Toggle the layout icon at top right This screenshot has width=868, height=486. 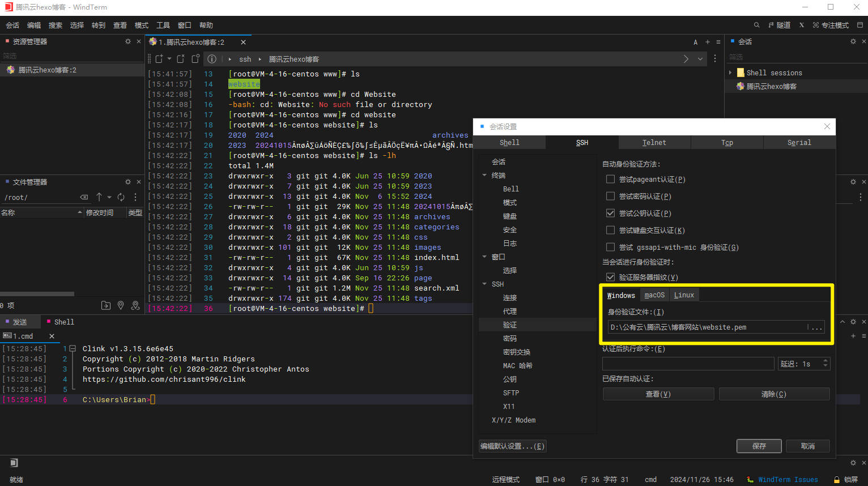point(860,25)
